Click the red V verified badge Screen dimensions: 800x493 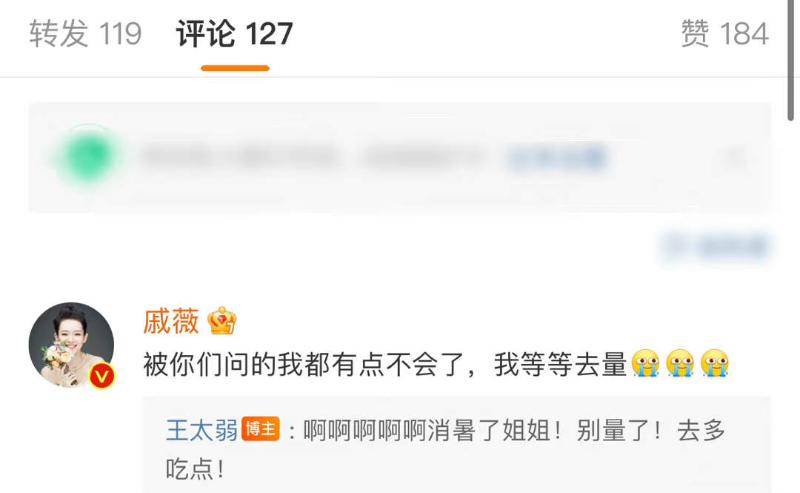click(102, 377)
